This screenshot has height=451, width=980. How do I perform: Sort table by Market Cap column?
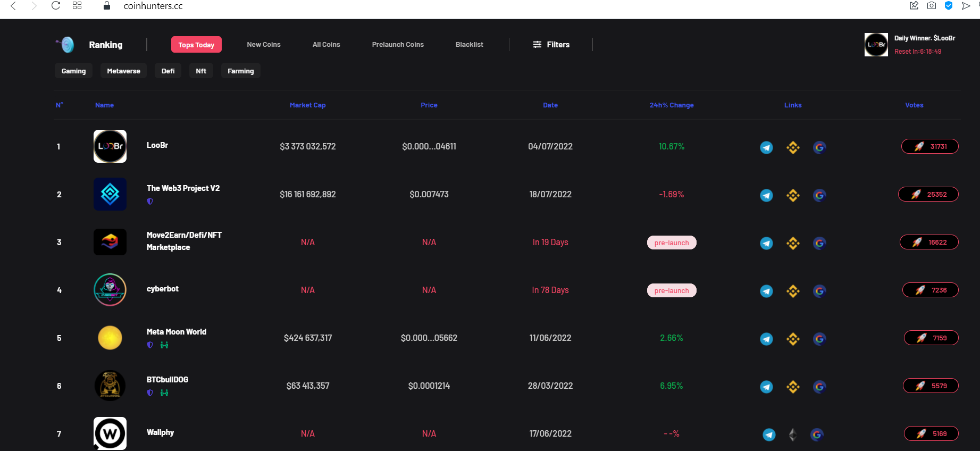tap(307, 105)
